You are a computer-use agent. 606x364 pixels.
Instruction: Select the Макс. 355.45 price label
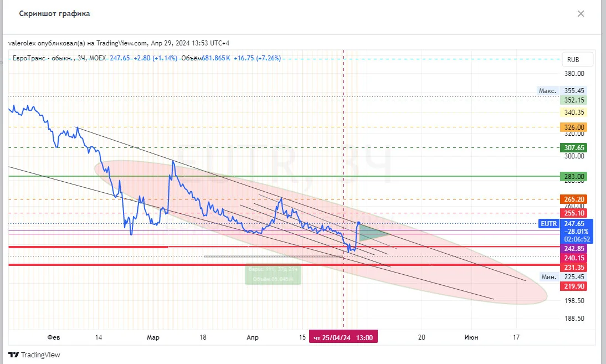pos(562,91)
